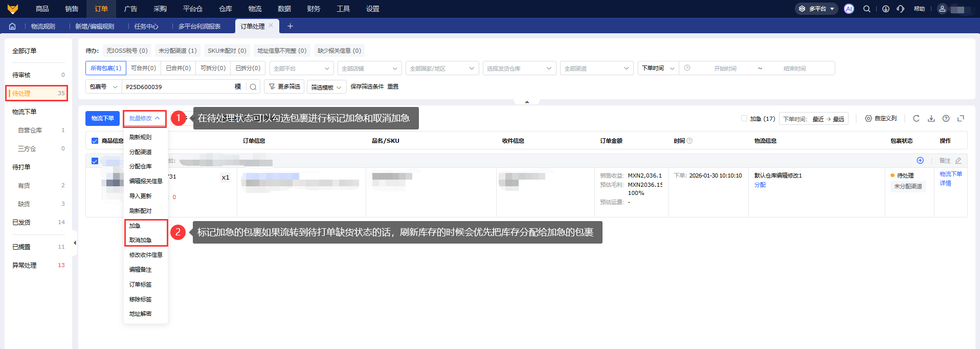The width and height of the screenshot is (980, 349).
Task: Uncheck the order row checkbox
Action: pos(95,161)
